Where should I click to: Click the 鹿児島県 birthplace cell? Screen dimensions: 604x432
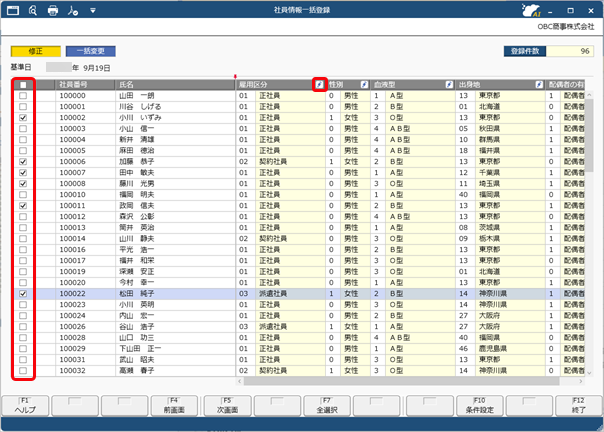[x=510, y=348]
